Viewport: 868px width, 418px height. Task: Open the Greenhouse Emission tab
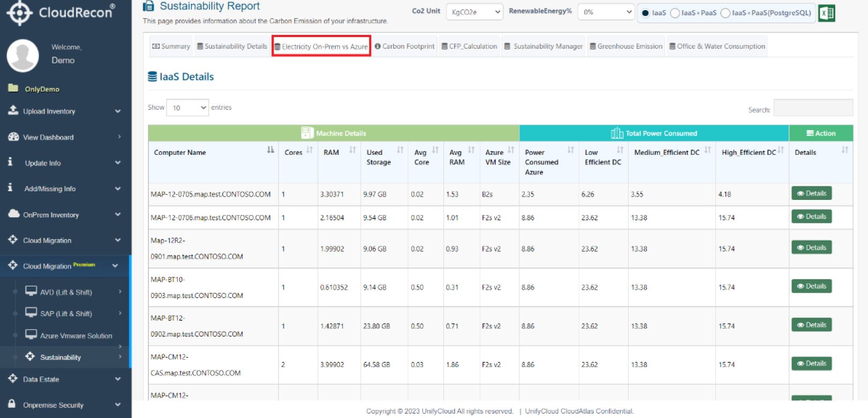coord(627,47)
